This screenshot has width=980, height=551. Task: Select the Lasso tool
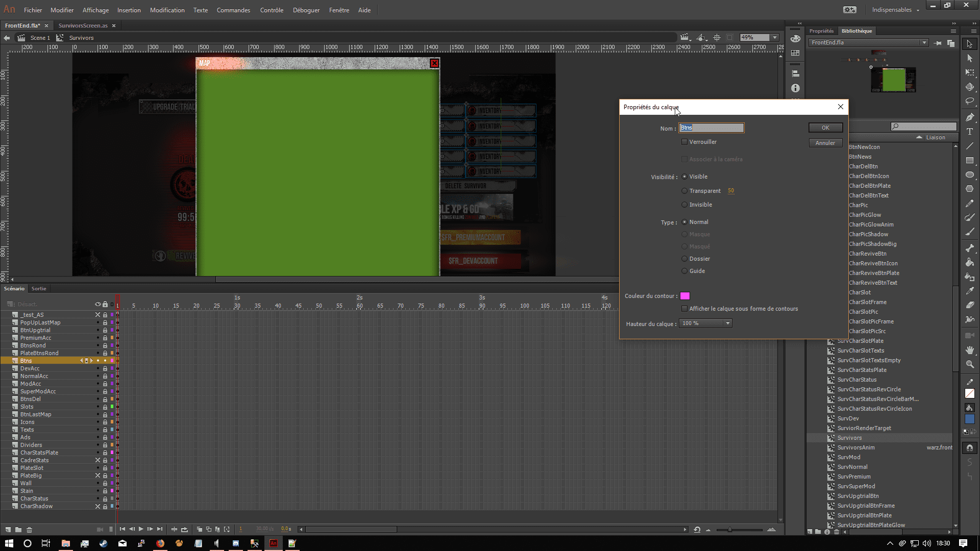pyautogui.click(x=970, y=101)
